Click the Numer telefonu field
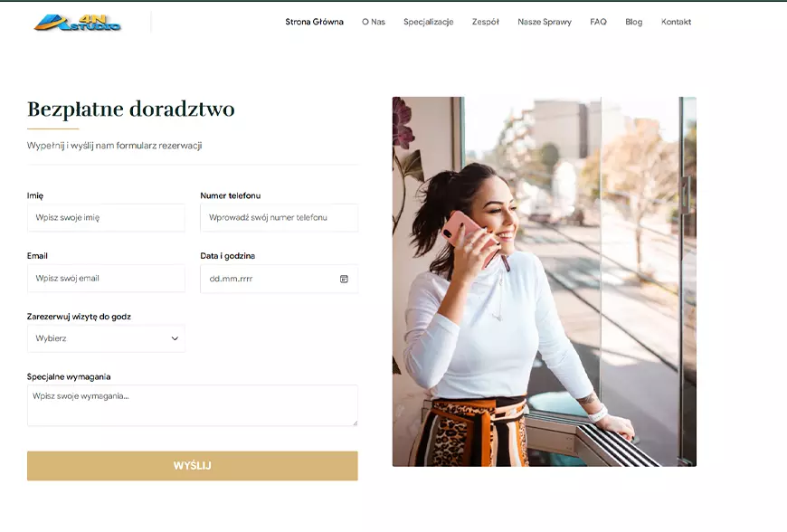This screenshot has width=787, height=532. click(x=279, y=217)
